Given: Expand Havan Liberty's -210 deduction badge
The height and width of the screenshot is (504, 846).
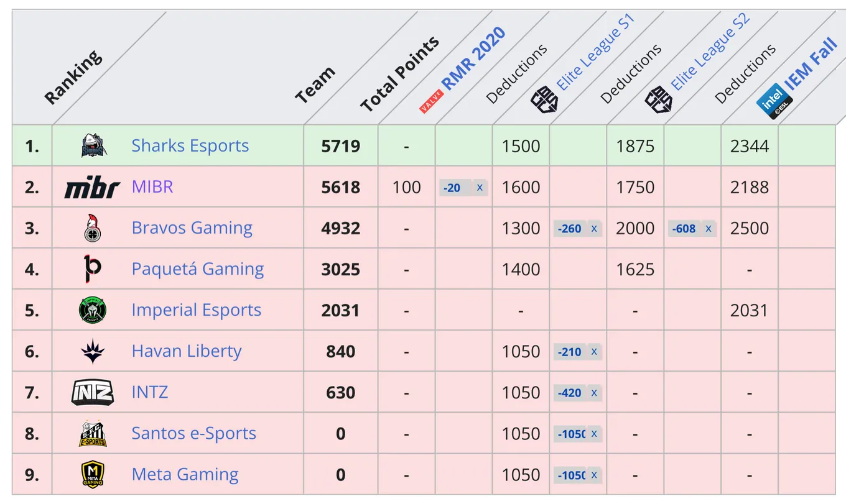Looking at the screenshot, I should 578,352.
